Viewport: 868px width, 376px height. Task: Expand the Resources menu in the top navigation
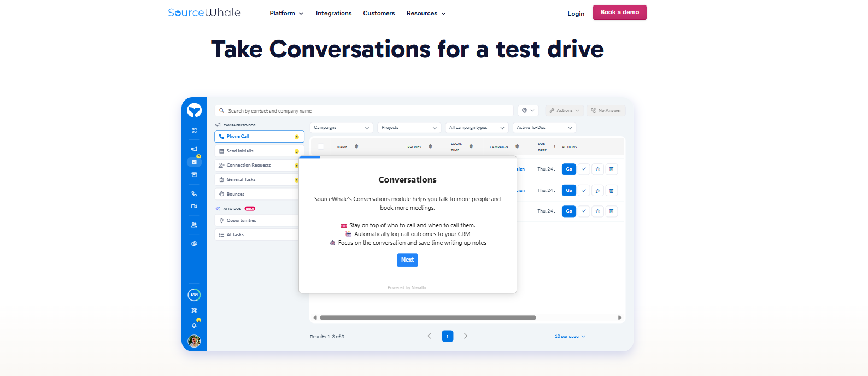[426, 13]
